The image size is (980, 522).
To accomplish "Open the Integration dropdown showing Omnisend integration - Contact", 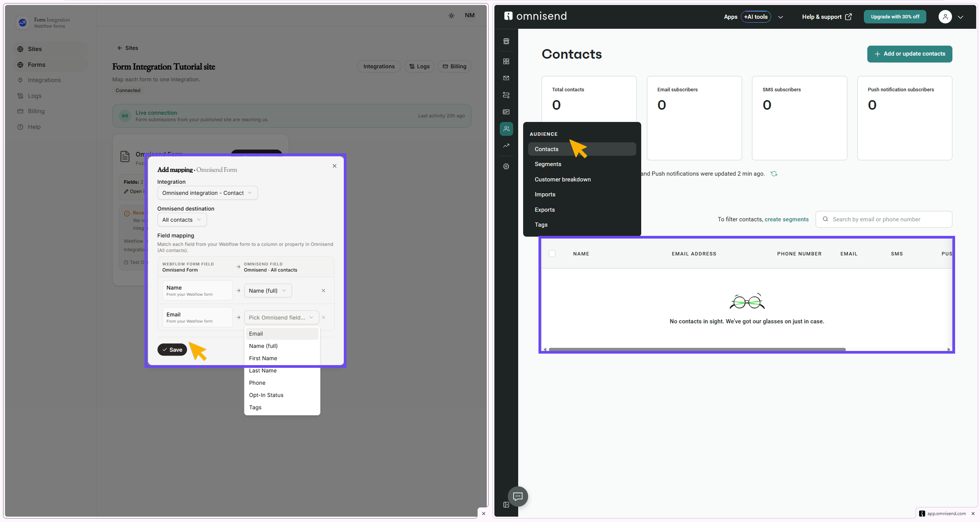I will pos(207,193).
